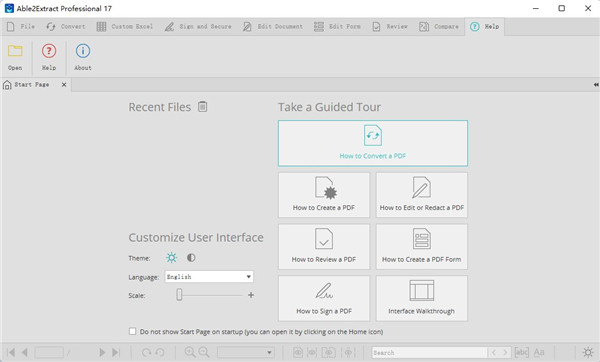600x362 pixels.
Task: Click the zoom in magnifier
Action: pos(190,352)
